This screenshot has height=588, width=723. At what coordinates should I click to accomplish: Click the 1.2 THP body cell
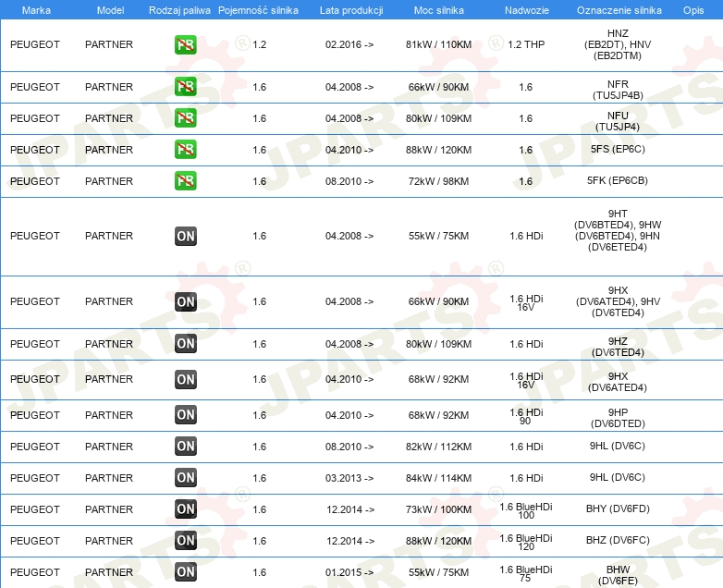(x=525, y=44)
